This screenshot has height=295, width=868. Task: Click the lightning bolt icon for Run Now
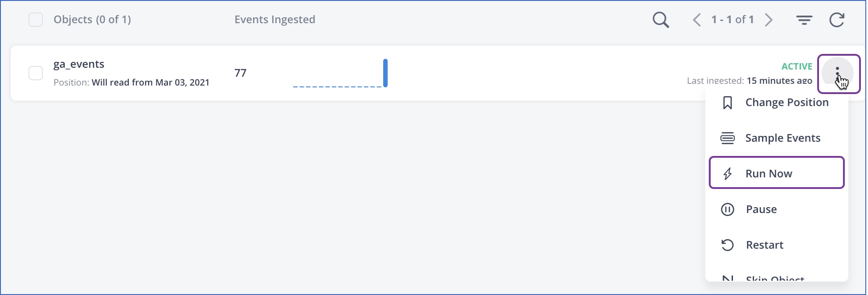point(728,173)
